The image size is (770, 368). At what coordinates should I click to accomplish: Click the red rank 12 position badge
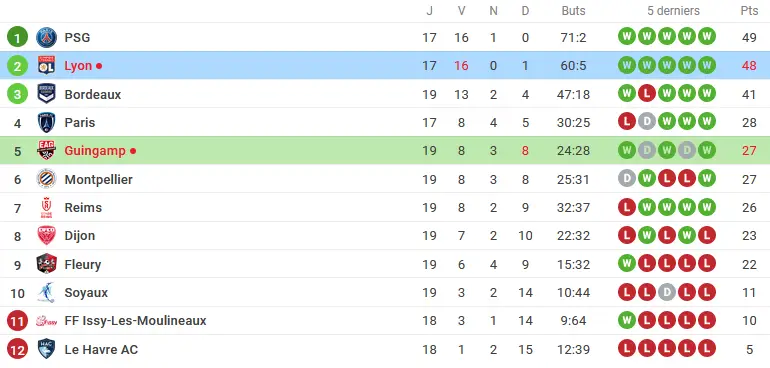point(17,349)
